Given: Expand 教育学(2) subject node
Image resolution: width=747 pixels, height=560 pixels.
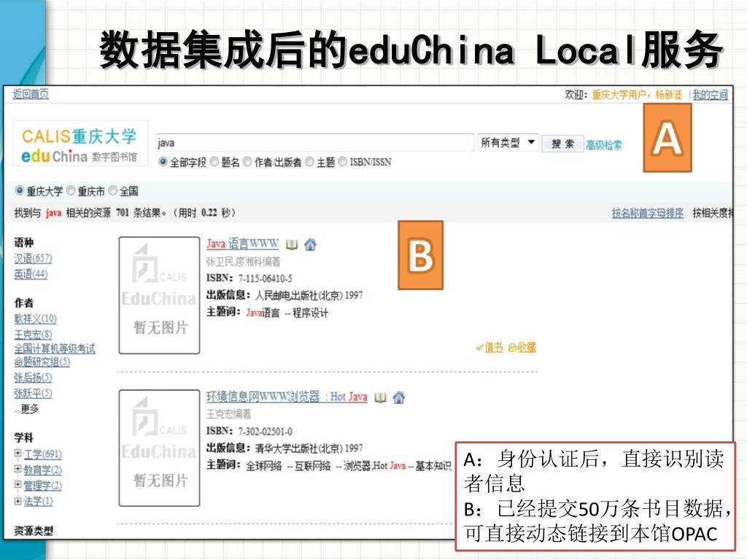Looking at the screenshot, I should (x=18, y=470).
